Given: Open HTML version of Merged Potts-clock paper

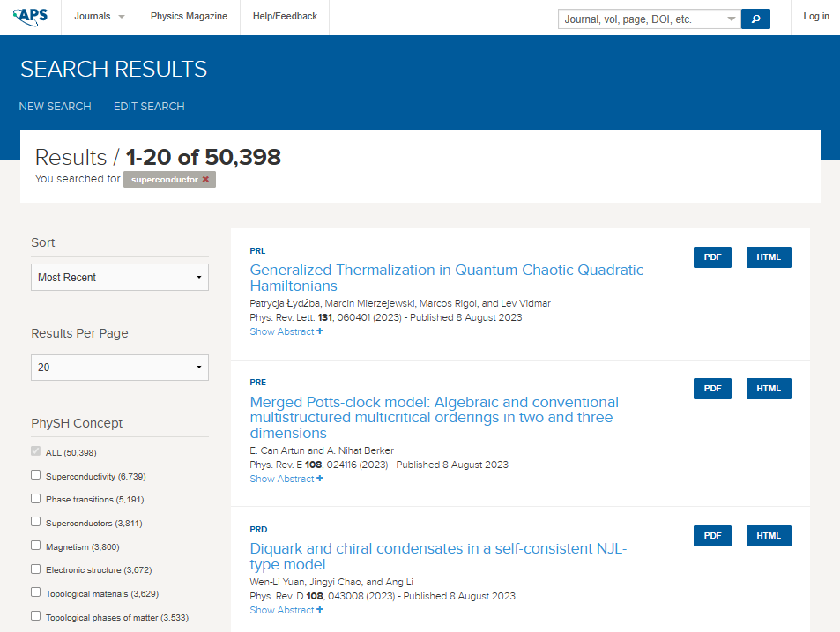Looking at the screenshot, I should [x=769, y=389].
